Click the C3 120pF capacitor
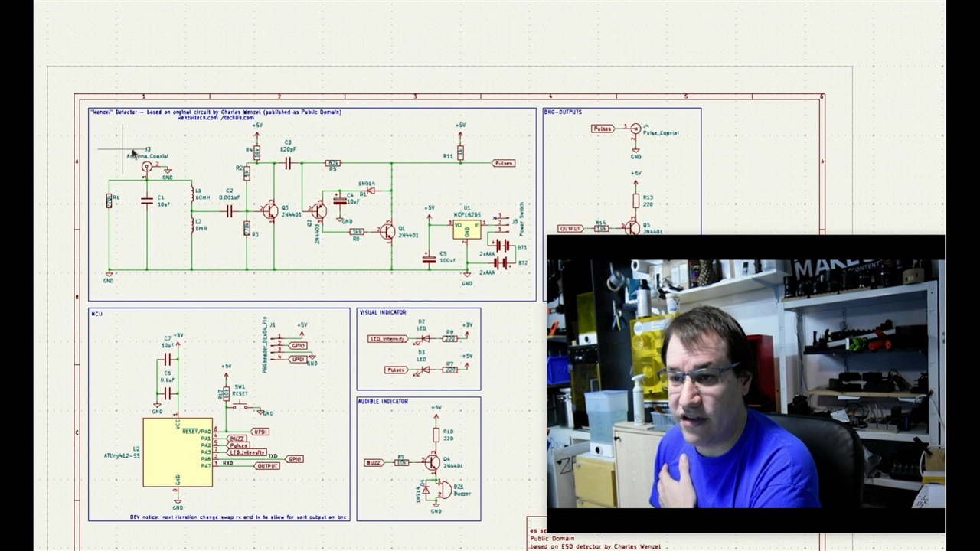 pos(288,163)
